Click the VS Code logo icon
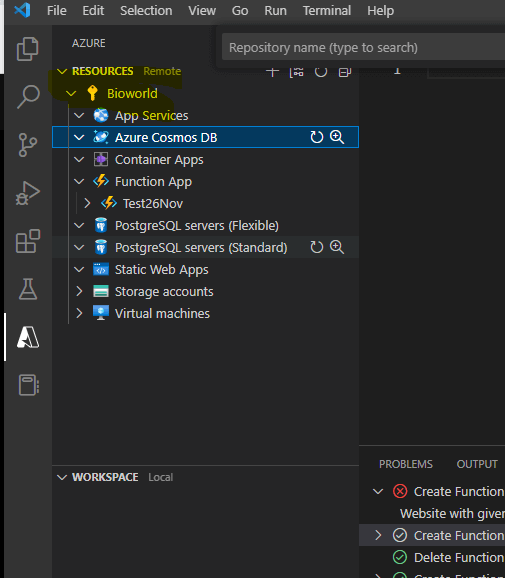This screenshot has height=578, width=505. 22,10
